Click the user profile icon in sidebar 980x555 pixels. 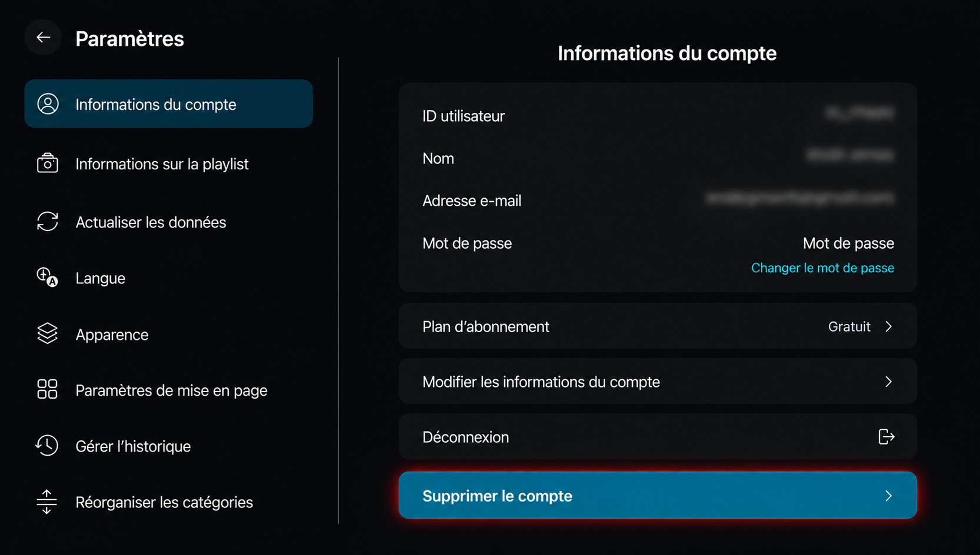click(48, 104)
